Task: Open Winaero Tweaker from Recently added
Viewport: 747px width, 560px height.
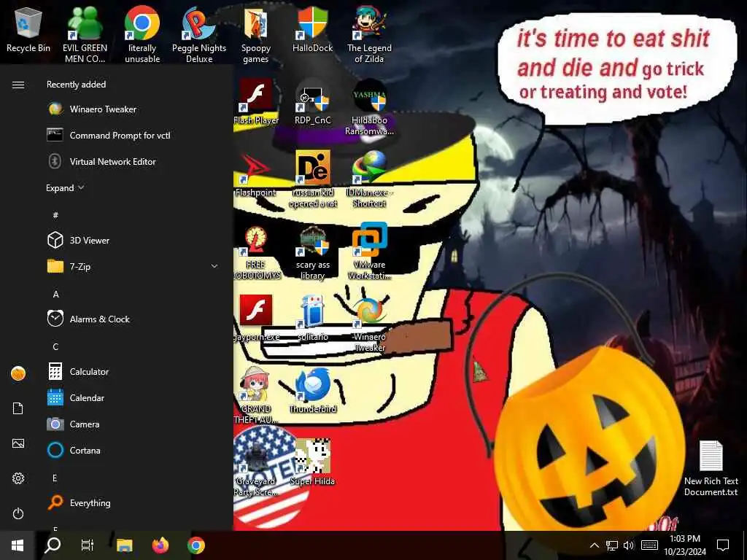Action: click(x=133, y=109)
